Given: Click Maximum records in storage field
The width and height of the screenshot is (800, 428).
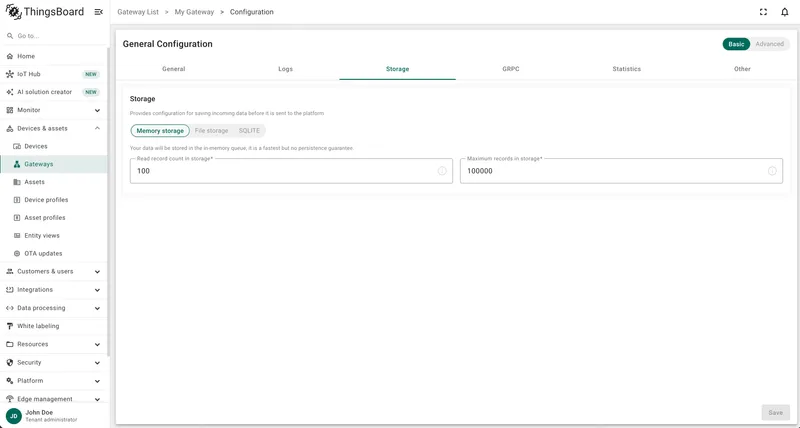Looking at the screenshot, I should [621, 171].
